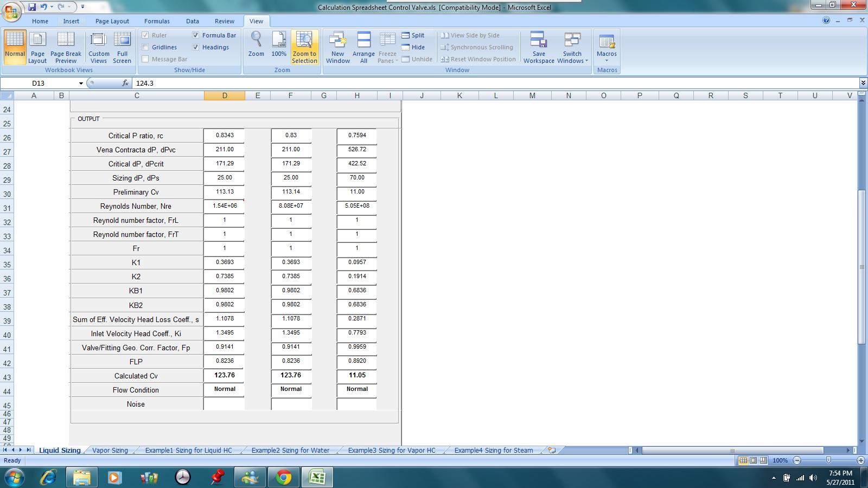Enter Full Screen view
The width and height of the screenshot is (868, 488).
click(122, 47)
